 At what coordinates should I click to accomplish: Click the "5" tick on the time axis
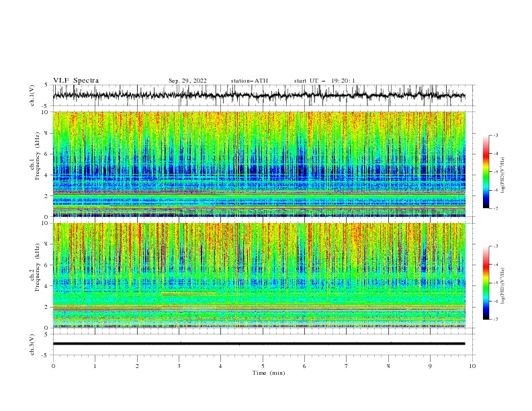point(263,366)
